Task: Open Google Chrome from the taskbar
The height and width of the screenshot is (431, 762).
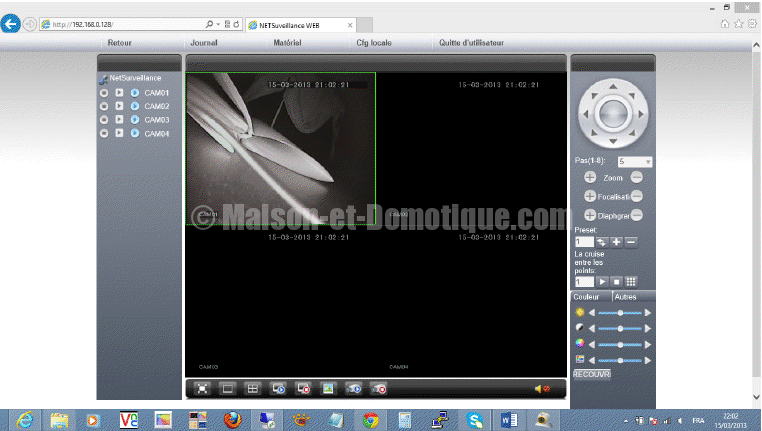Action: (x=370, y=420)
